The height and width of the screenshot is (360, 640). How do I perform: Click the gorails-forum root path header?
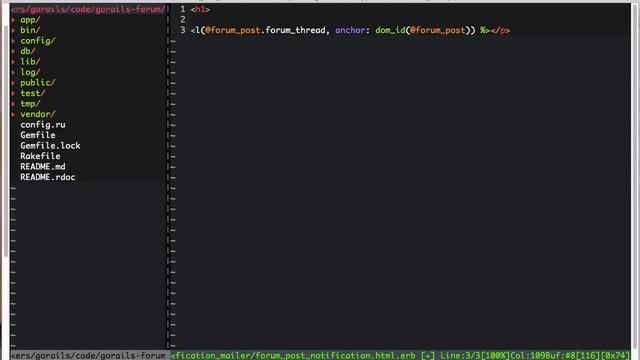(x=88, y=9)
